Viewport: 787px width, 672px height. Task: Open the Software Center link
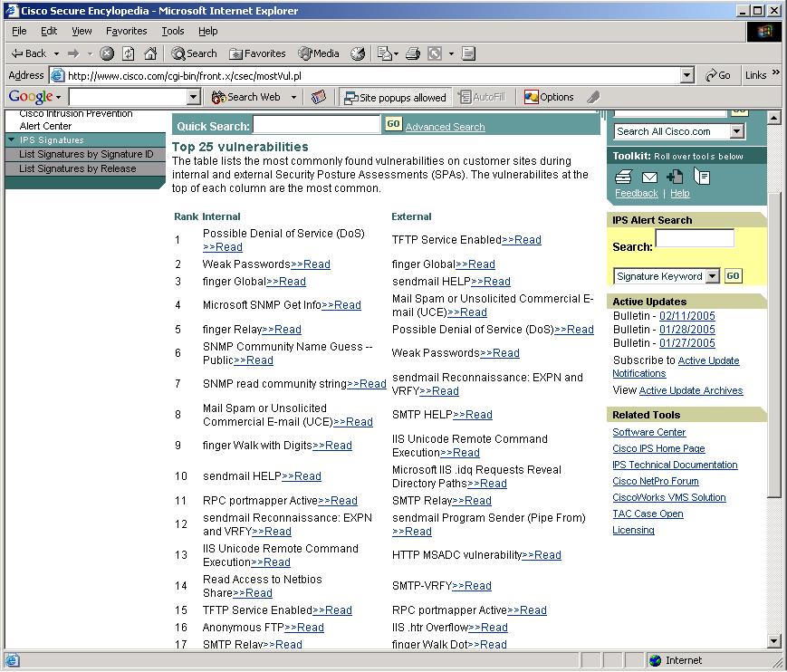coord(648,432)
